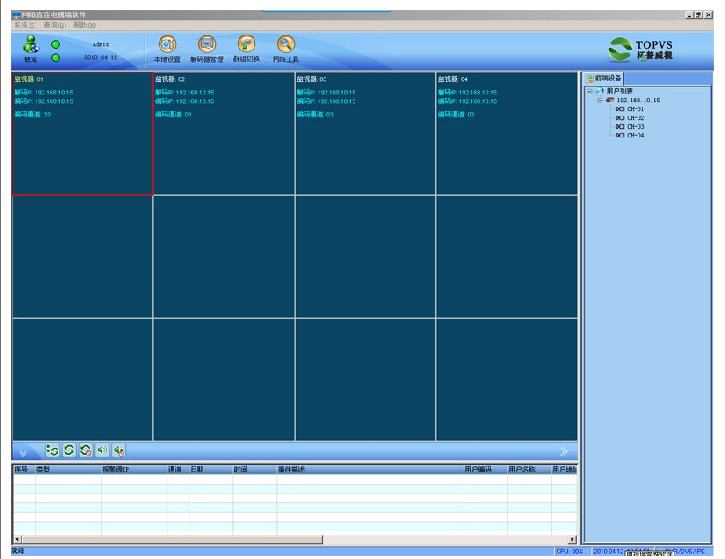Open the 解码器管理 decoder management icon
The image size is (725, 559).
207,44
